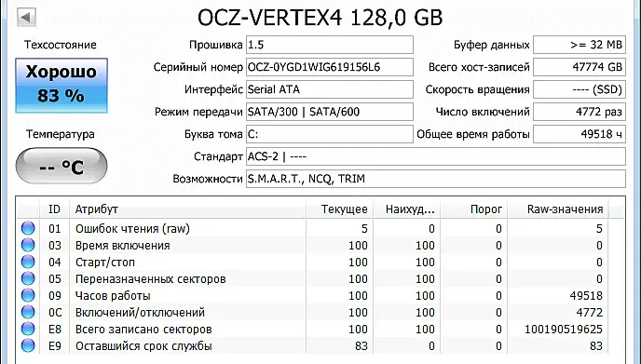Click status circle next to Часов работы
The height and width of the screenshot is (364, 641).
click(x=28, y=295)
